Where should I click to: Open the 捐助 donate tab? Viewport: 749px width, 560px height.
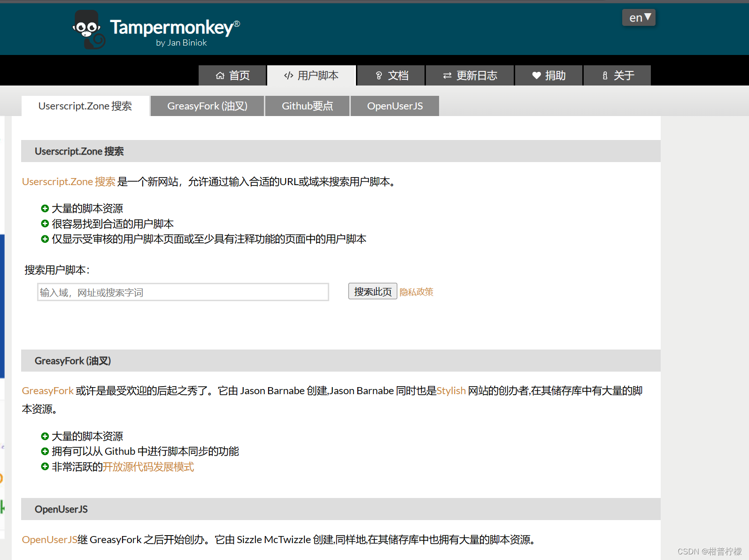click(x=548, y=76)
